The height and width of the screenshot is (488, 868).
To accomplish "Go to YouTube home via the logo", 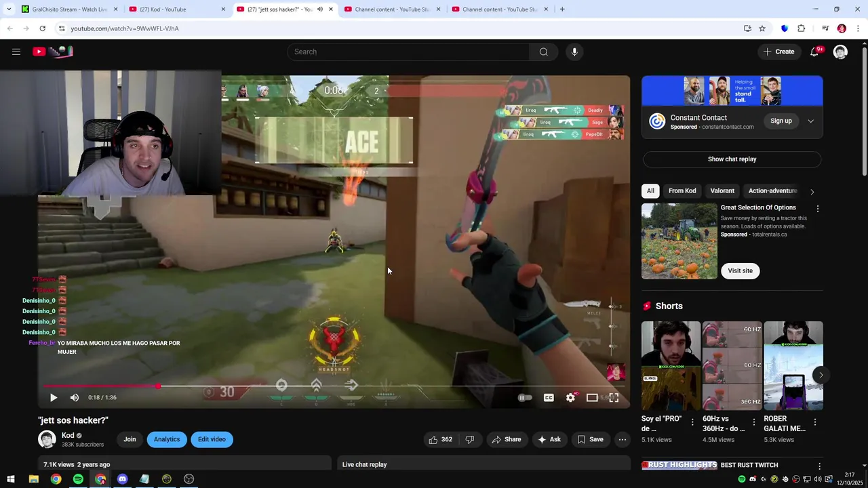I will [52, 52].
